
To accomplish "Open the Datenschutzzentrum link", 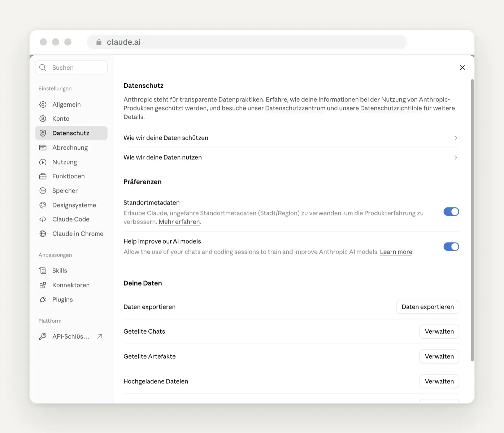I will tap(295, 108).
